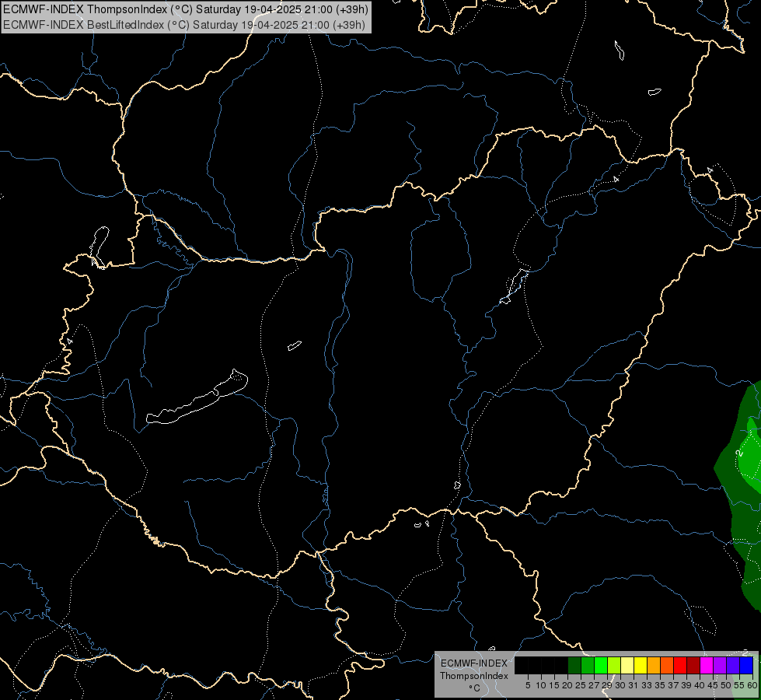Click the legend tick label '10'
761x700 pixels.
541,685
